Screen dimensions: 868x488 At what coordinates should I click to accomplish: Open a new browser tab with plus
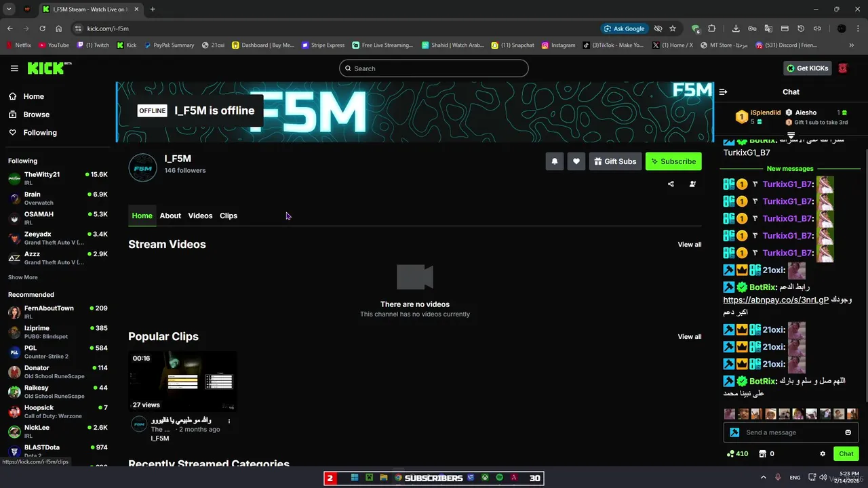152,9
